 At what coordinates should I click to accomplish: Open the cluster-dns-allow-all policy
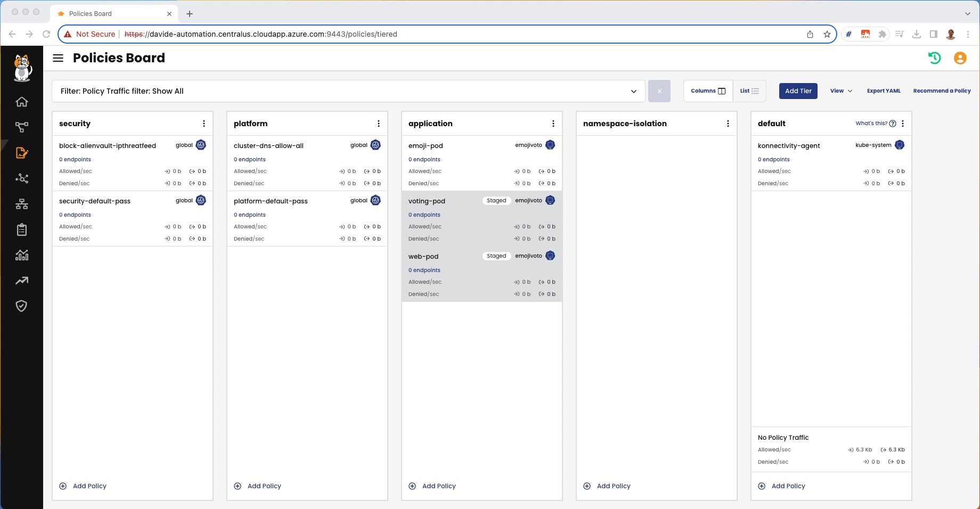pyautogui.click(x=268, y=146)
